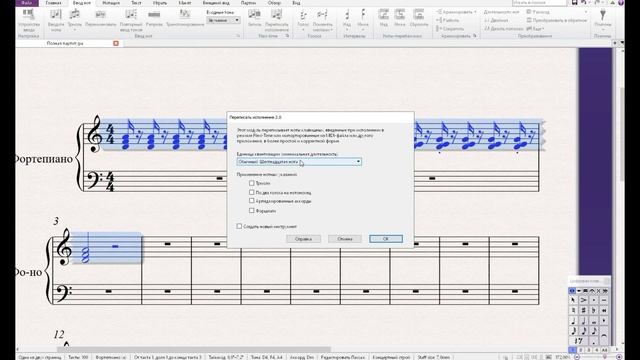Click the Двойная note values command

pos(496,20)
